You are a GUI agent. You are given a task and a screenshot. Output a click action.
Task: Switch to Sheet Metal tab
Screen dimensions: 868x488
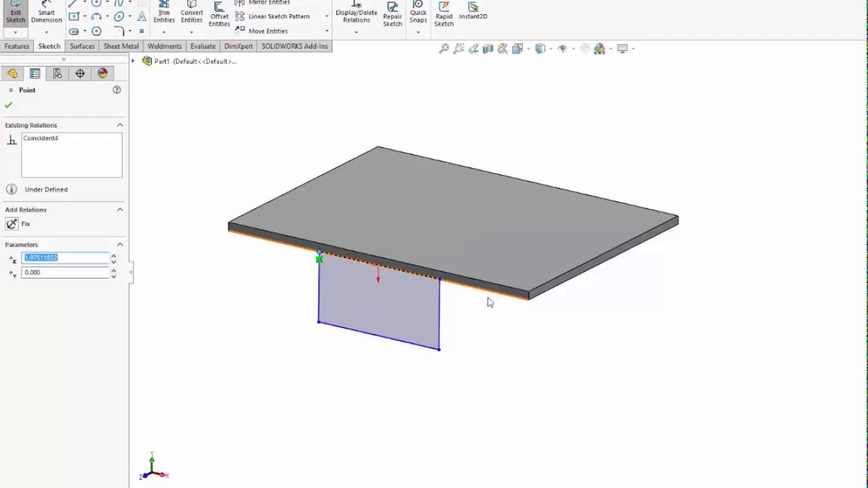pos(121,46)
